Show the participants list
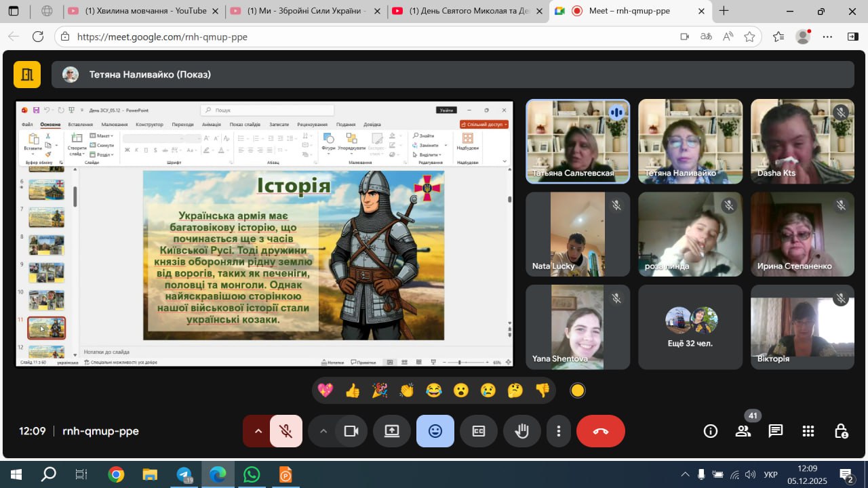This screenshot has width=868, height=488. [743, 431]
